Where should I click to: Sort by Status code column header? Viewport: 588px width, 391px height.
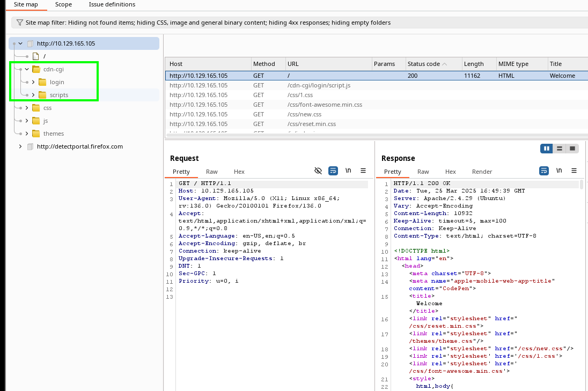(x=433, y=64)
